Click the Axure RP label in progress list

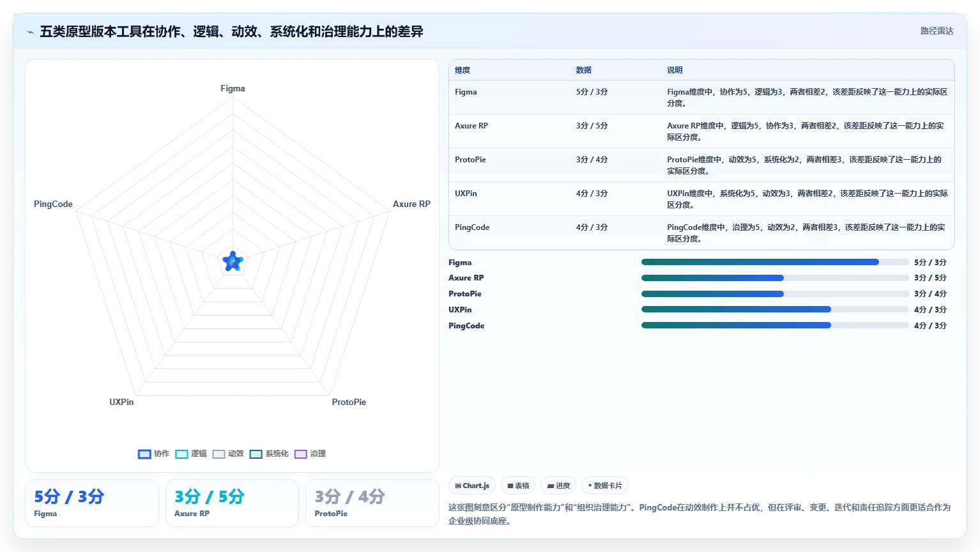point(466,278)
